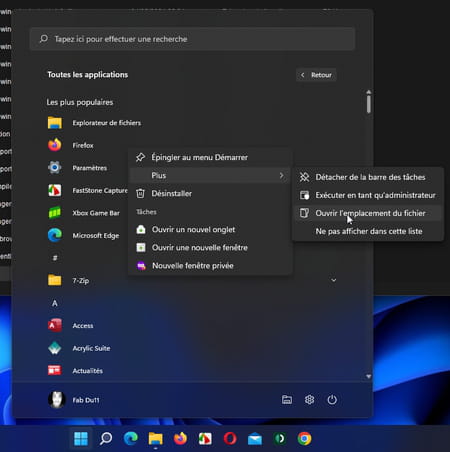450x452 pixels.
Task: Click the search field Tapez ici pour effectuer
Action: tap(192, 39)
